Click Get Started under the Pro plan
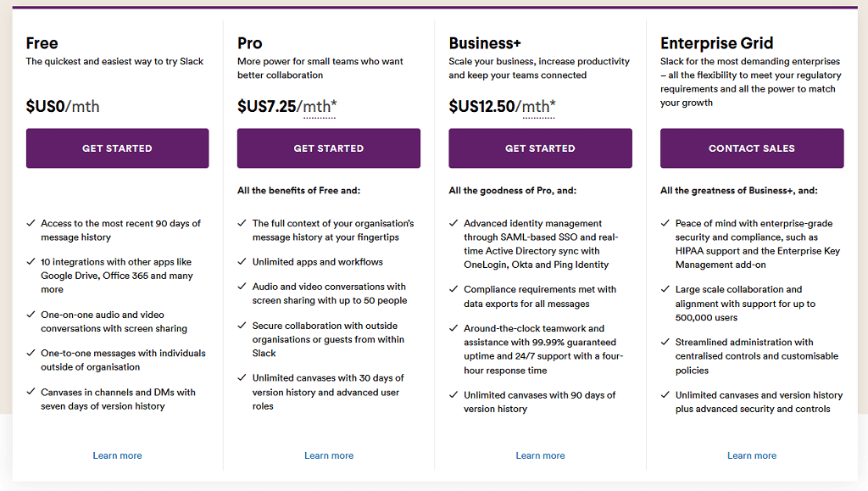The width and height of the screenshot is (868, 491). point(328,148)
